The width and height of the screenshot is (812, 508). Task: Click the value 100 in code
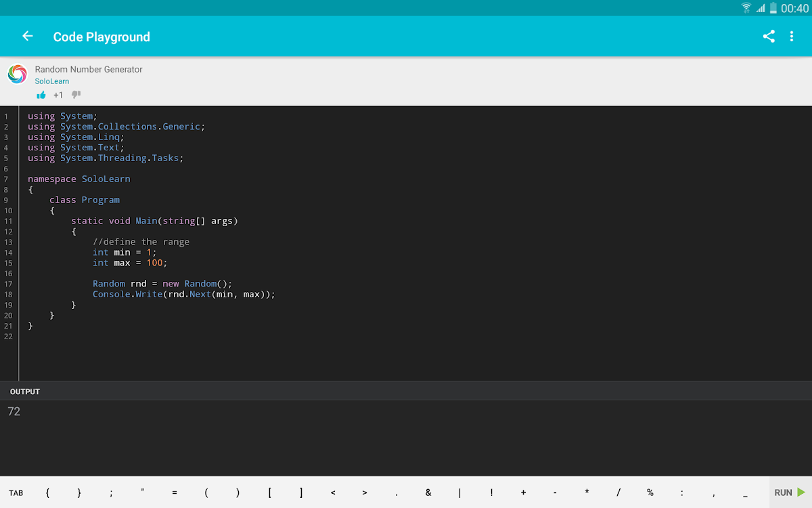click(x=155, y=263)
